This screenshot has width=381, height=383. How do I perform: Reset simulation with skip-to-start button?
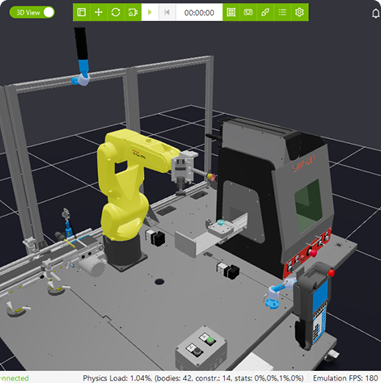click(x=167, y=12)
